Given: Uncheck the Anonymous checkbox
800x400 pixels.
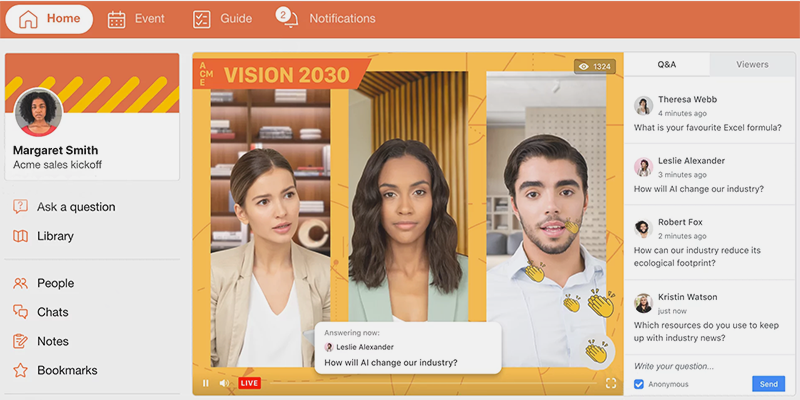Looking at the screenshot, I should (x=639, y=384).
